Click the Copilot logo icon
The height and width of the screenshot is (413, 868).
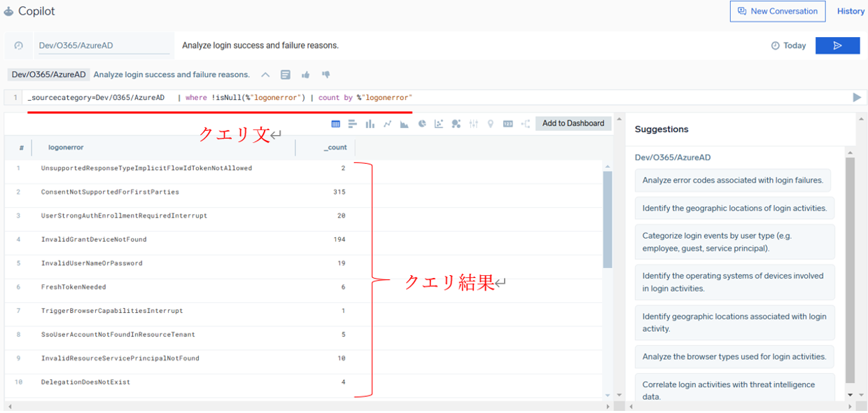[x=9, y=11]
